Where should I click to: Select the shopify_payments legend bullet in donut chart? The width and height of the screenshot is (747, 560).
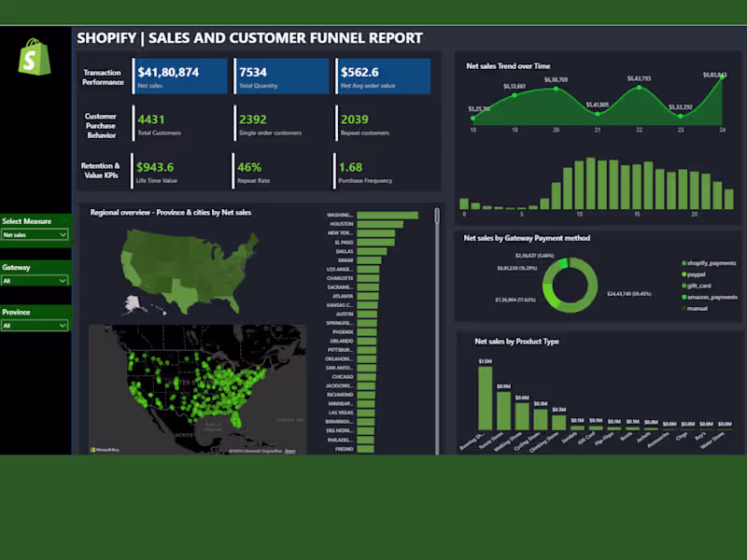683,261
